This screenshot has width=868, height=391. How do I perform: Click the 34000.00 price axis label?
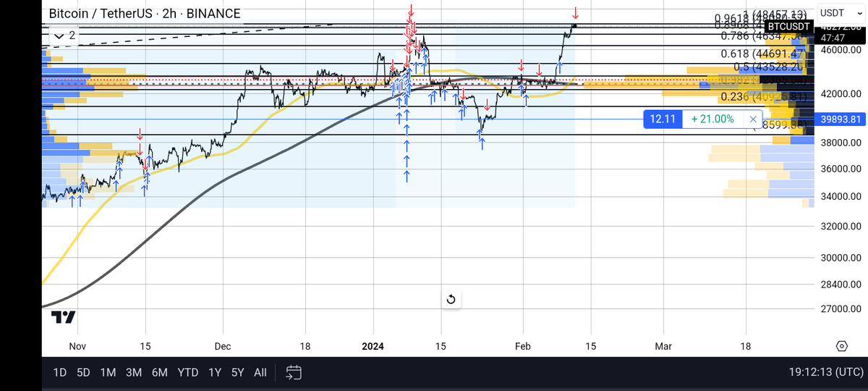pos(841,196)
